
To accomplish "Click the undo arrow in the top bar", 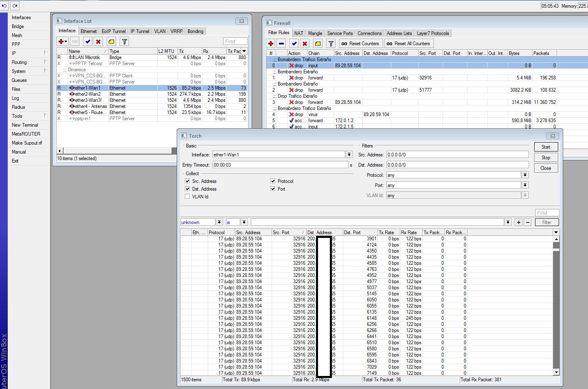I will point(4,6).
